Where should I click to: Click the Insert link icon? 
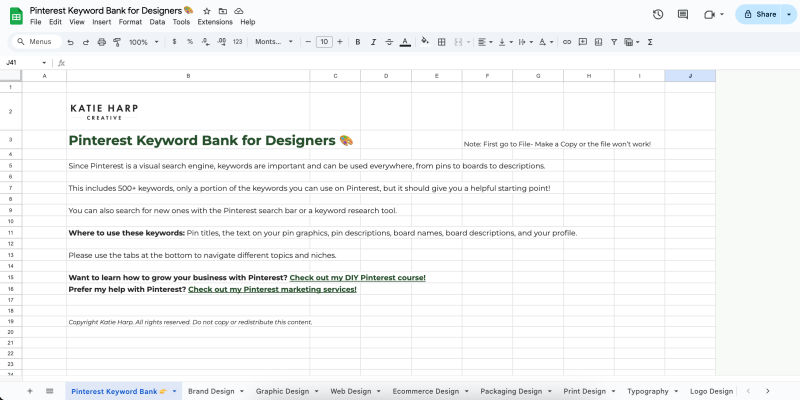pos(567,42)
